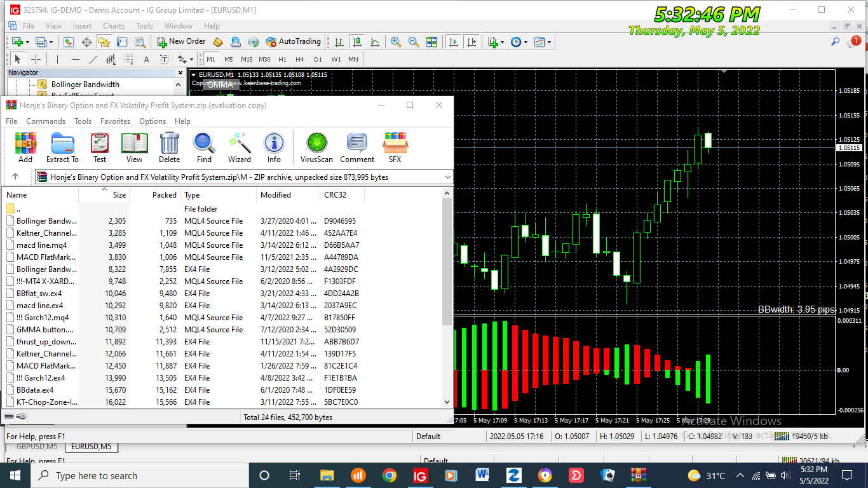Click the WinRAR Delete icon
868x488 pixels.
(x=170, y=147)
